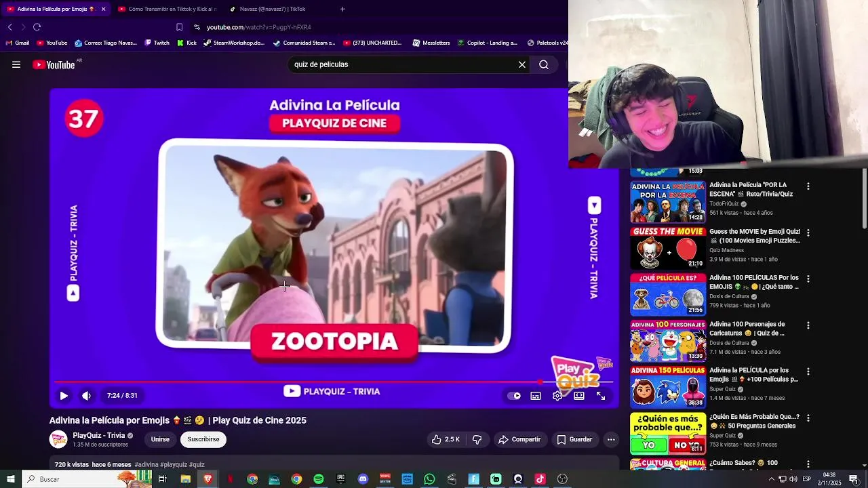Show hidden system tray icons
The image size is (868, 488).
[771, 479]
